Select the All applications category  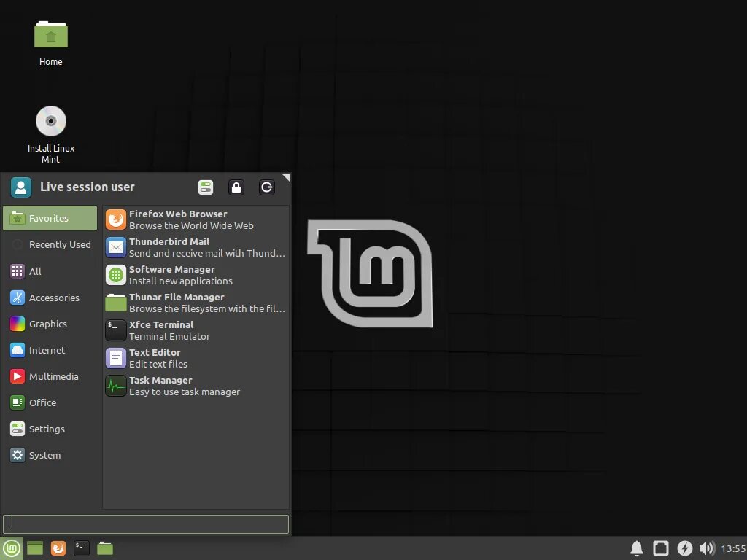[x=50, y=271]
